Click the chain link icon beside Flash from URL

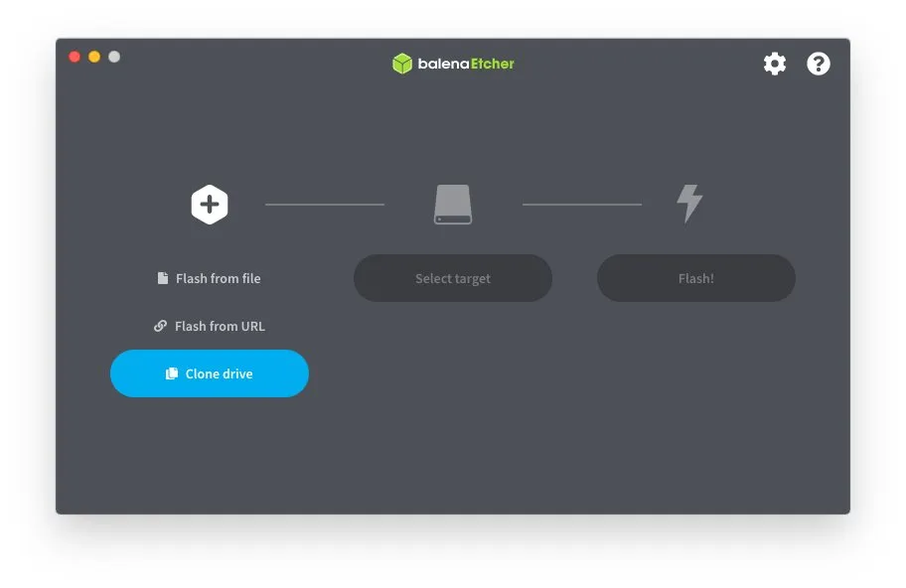click(161, 327)
